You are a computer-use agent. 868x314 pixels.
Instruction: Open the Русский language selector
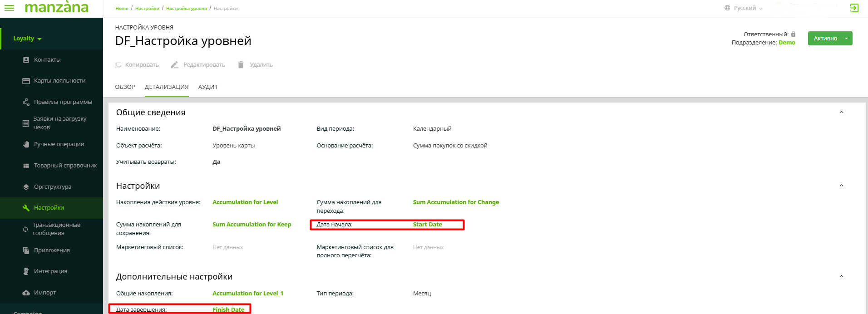[x=745, y=8]
